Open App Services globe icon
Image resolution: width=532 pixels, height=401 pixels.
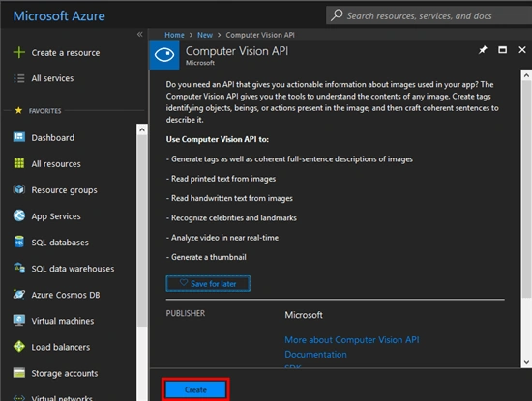click(19, 215)
